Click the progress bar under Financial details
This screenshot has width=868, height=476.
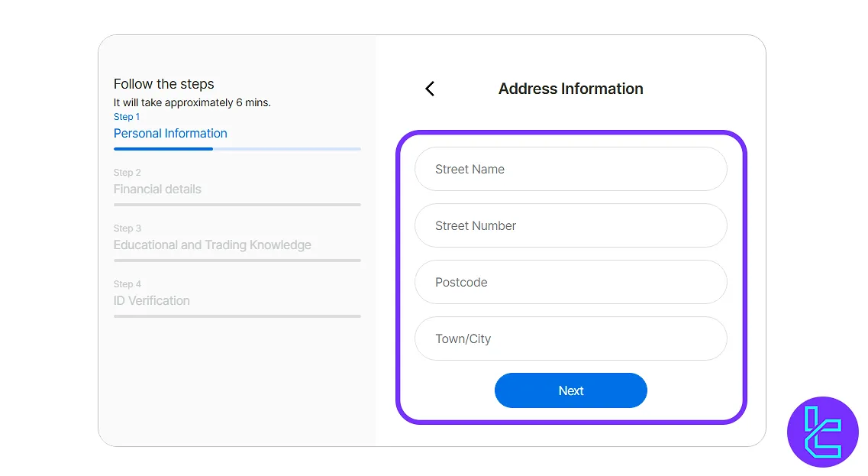coord(237,205)
